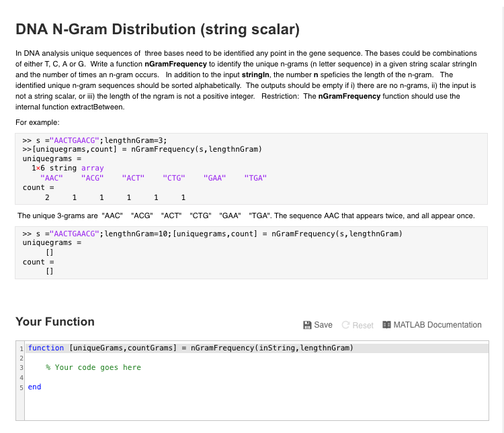Click the Reset circular arrow icon
The image size is (504, 433).
(345, 325)
